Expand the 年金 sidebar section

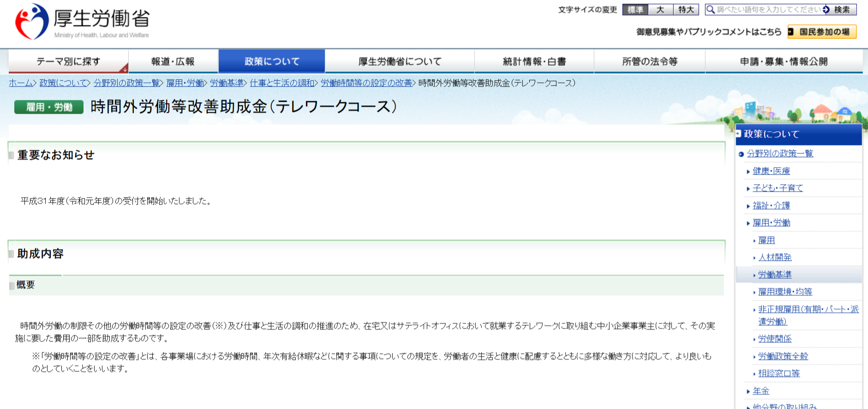[761, 391]
